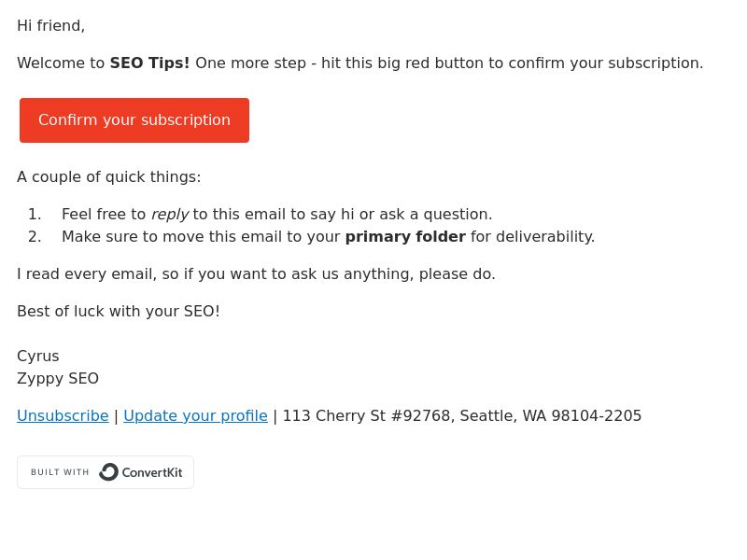Click the Cyrus signature name
Image resolution: width=747 pixels, height=560 pixels.
pyautogui.click(x=38, y=357)
